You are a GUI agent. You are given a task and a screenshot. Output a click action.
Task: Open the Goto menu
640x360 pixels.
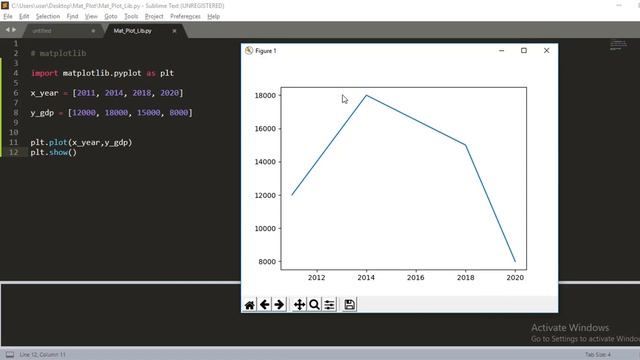111,16
